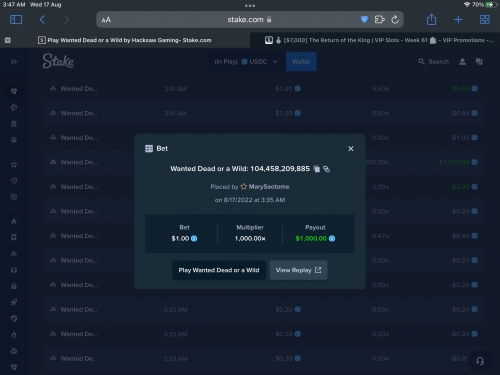
Task: Open the three-dot multitasking menu at top
Action: [x=250, y=6]
